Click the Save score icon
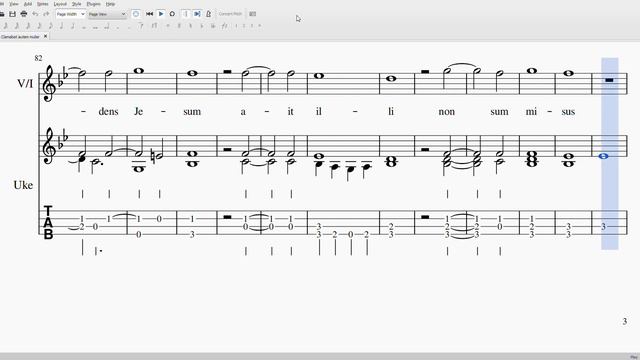 (12, 14)
